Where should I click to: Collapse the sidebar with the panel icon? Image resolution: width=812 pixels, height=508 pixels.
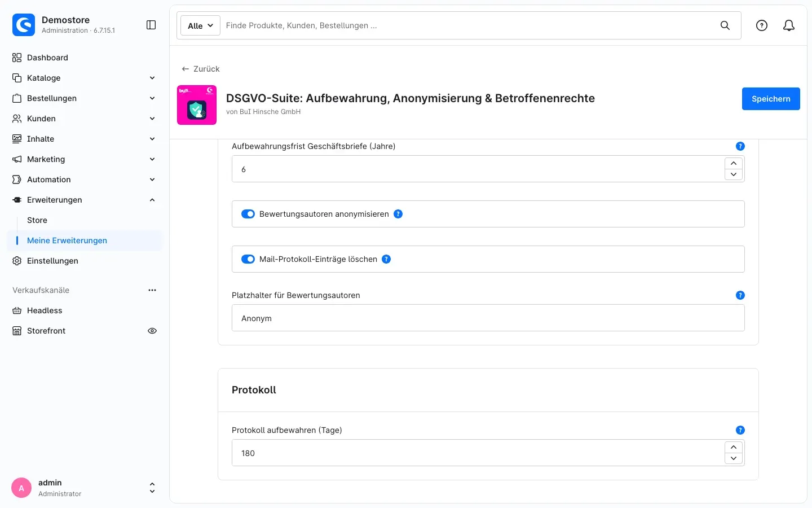(151, 25)
